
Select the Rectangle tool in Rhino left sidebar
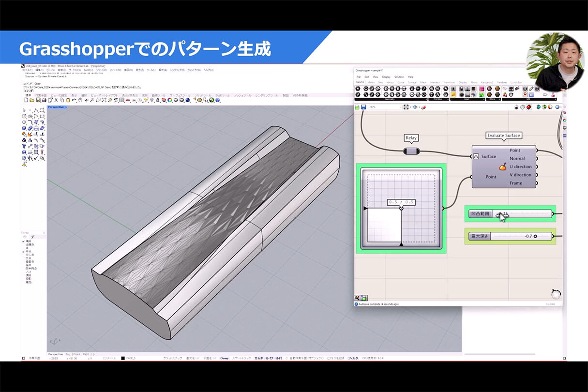pyautogui.click(x=42, y=116)
